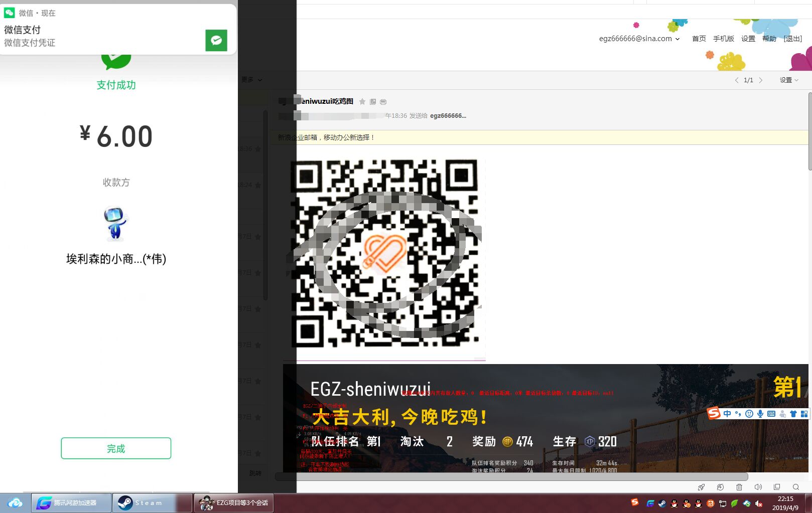The width and height of the screenshot is (812, 513).
Task: Open 手机版 in the top navigation
Action: pyautogui.click(x=723, y=39)
